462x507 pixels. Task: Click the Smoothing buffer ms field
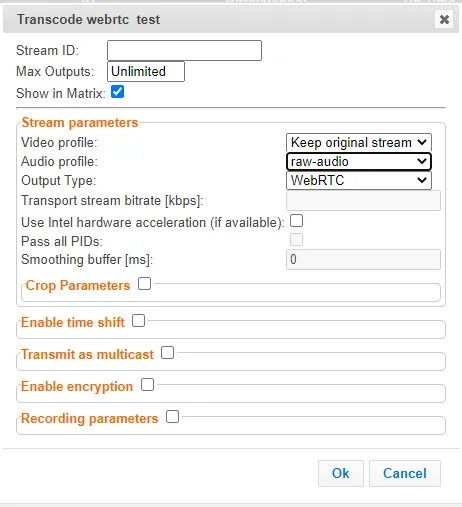[x=363, y=259]
